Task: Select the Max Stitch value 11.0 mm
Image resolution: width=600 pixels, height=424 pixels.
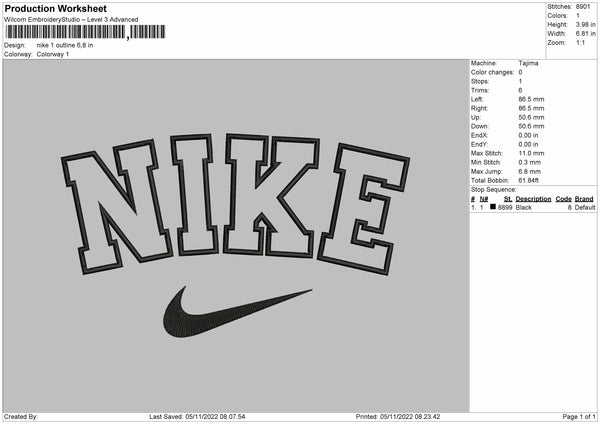Action: pos(532,153)
